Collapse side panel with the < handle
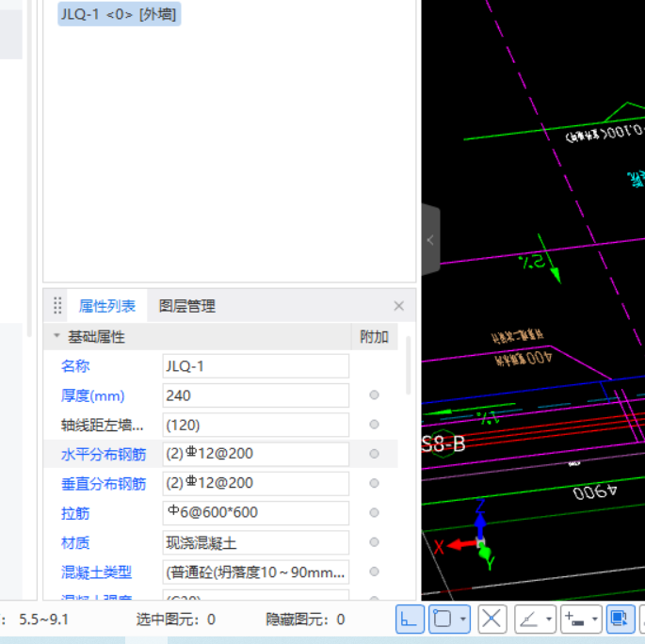The height and width of the screenshot is (644, 645). pos(430,240)
